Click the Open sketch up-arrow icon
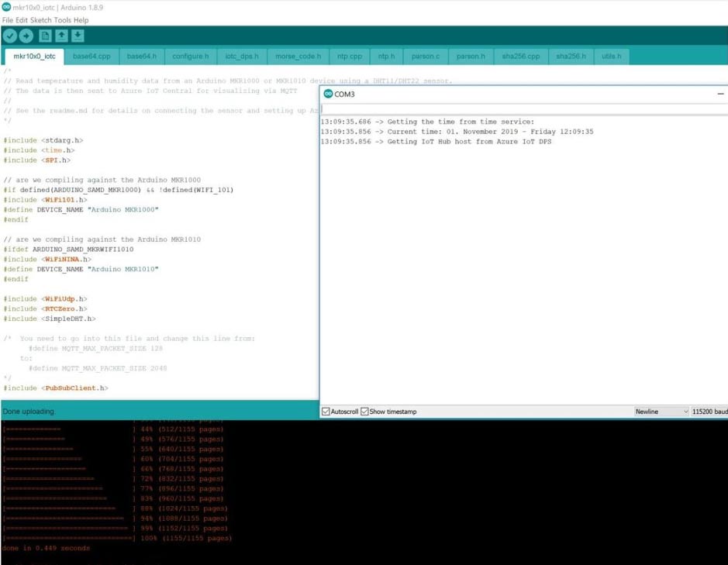Viewport: 728px width, 565px height. tap(61, 35)
